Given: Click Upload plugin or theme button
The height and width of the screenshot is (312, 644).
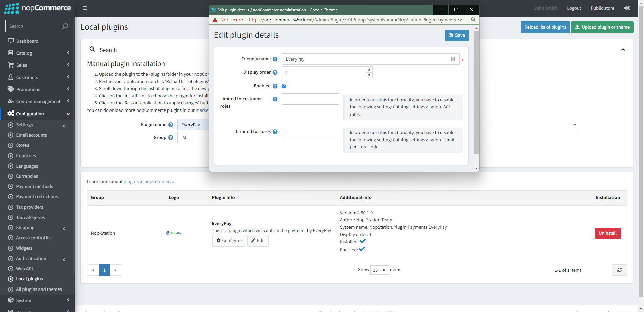Looking at the screenshot, I should (602, 27).
